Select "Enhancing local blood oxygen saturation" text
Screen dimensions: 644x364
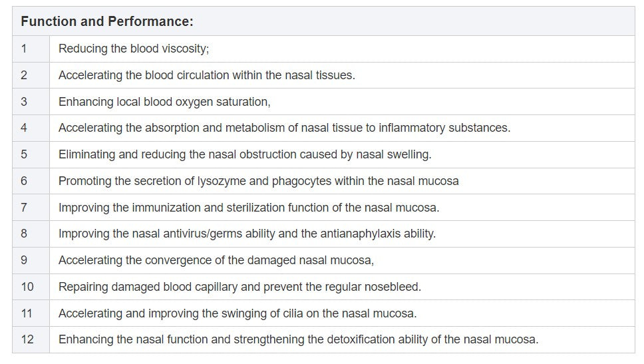(164, 102)
